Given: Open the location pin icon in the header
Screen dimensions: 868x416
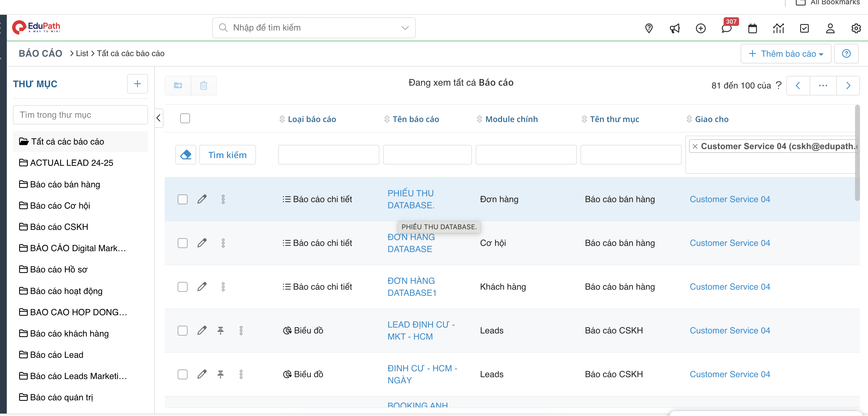Looking at the screenshot, I should (649, 28).
